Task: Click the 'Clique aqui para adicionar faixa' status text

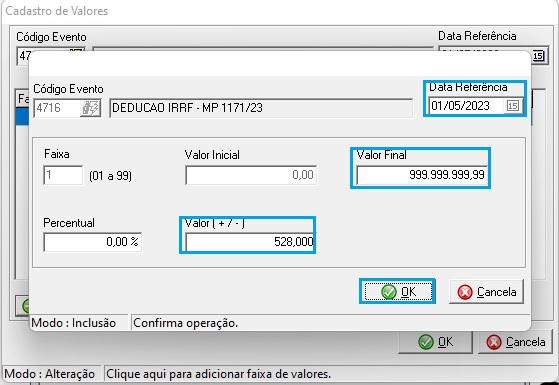Action: coord(218,374)
